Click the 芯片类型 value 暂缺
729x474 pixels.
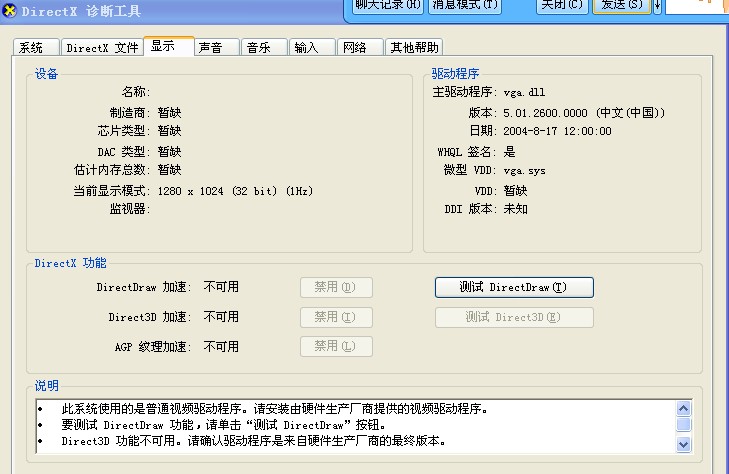click(x=169, y=131)
